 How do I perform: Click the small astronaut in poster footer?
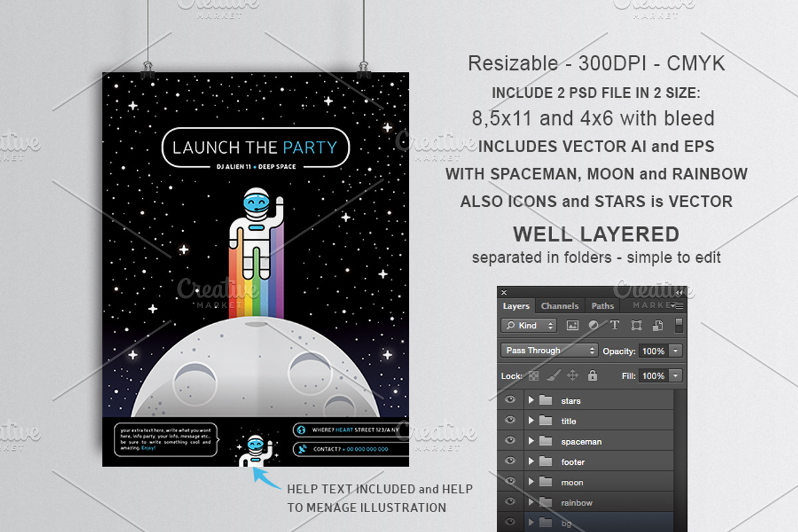point(255,450)
